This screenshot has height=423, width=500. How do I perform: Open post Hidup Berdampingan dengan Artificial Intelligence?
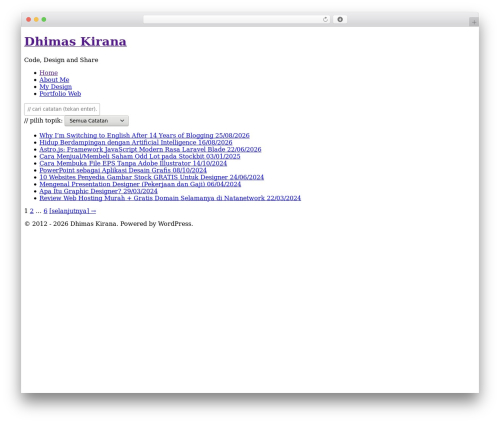136,142
